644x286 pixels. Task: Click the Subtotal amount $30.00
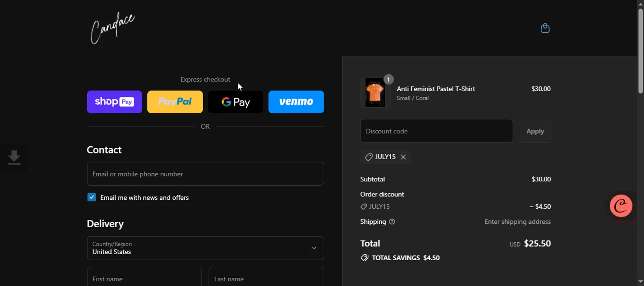pyautogui.click(x=541, y=179)
